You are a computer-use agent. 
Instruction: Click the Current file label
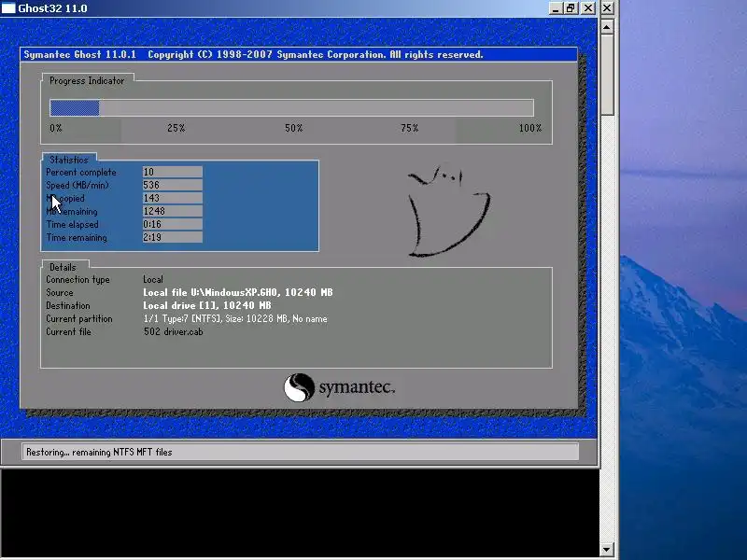click(x=68, y=332)
